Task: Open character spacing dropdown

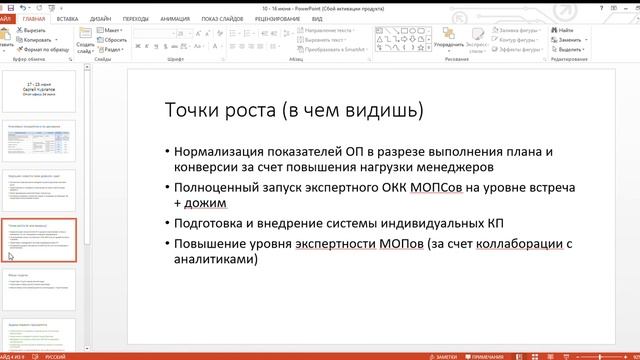Action: [x=185, y=47]
